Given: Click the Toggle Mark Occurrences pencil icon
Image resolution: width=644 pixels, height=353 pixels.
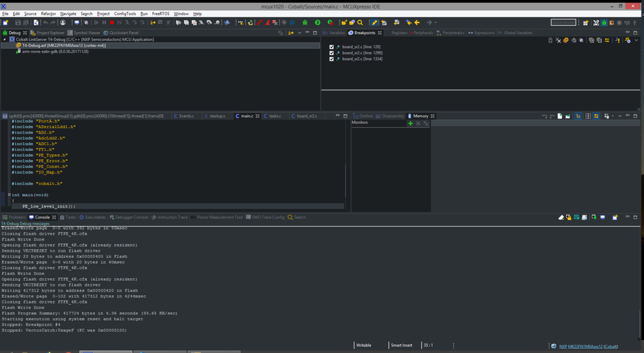Looking at the screenshot, I should pyautogui.click(x=374, y=23).
